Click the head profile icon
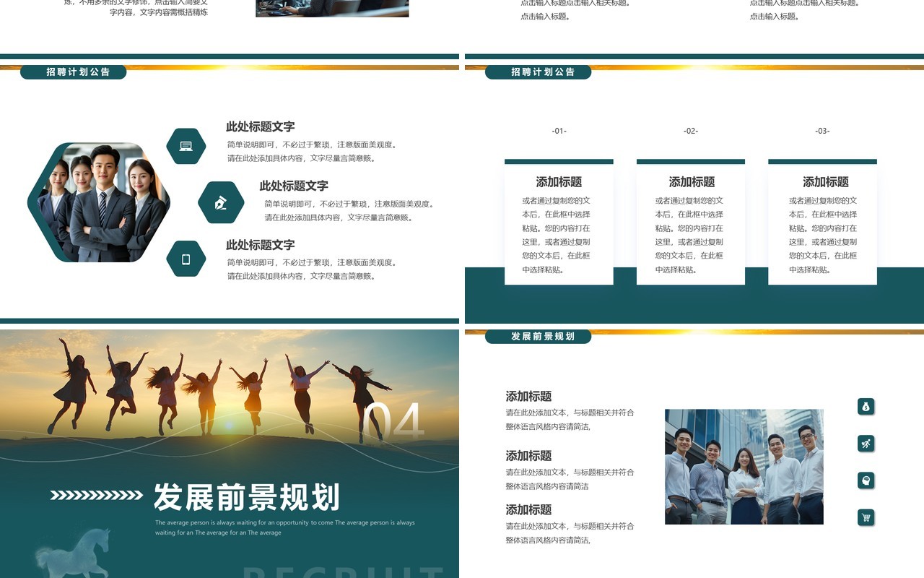This screenshot has height=578, width=924. (866, 480)
